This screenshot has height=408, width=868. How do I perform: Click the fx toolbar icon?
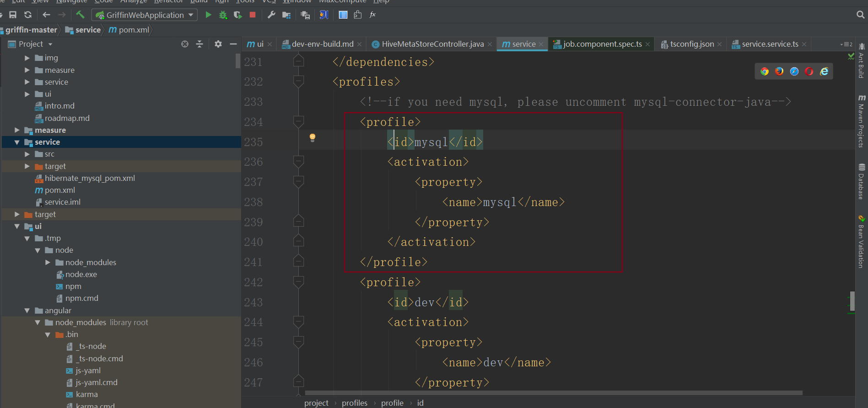click(x=372, y=15)
